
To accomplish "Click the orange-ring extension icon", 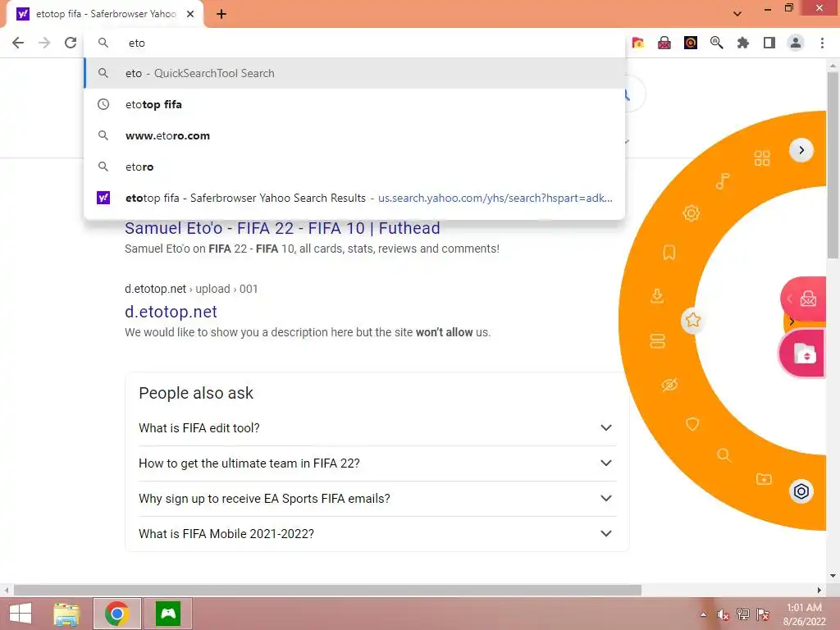I will 691,43.
